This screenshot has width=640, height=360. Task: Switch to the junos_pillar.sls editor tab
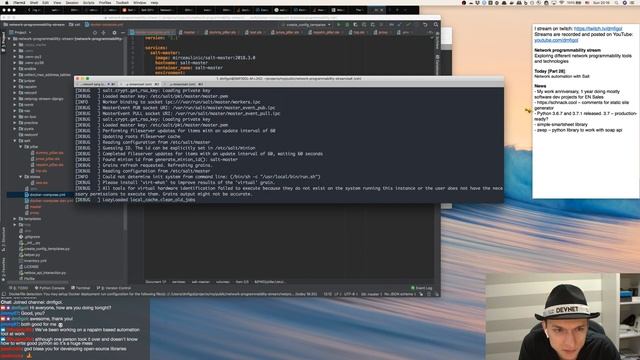pos(287,32)
